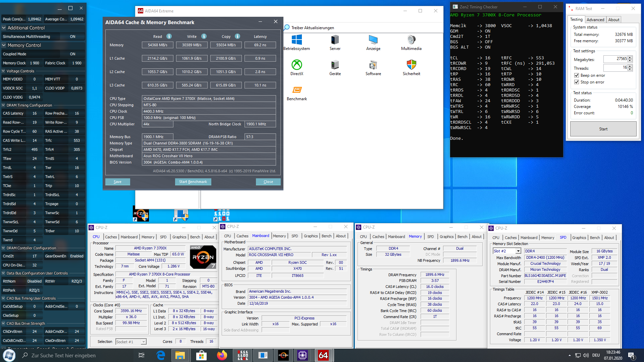644x362 pixels.
Task: Click the Read info icon
Action: [169, 36]
